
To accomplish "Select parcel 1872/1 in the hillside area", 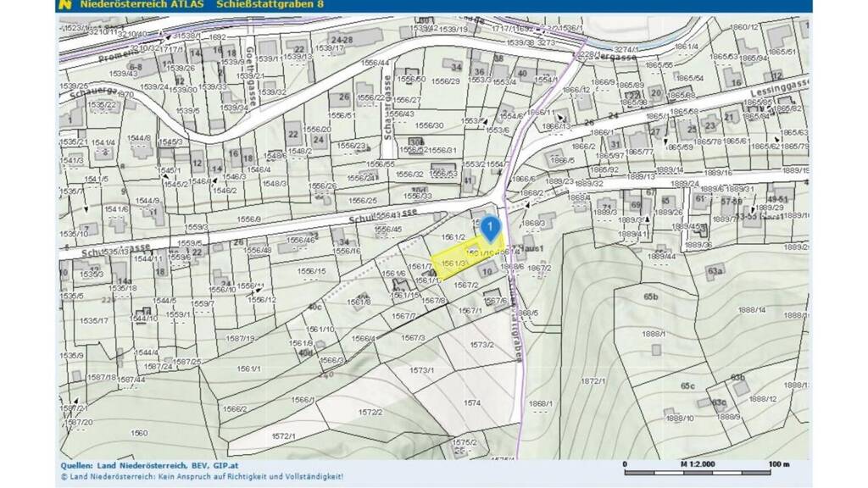I will [591, 380].
